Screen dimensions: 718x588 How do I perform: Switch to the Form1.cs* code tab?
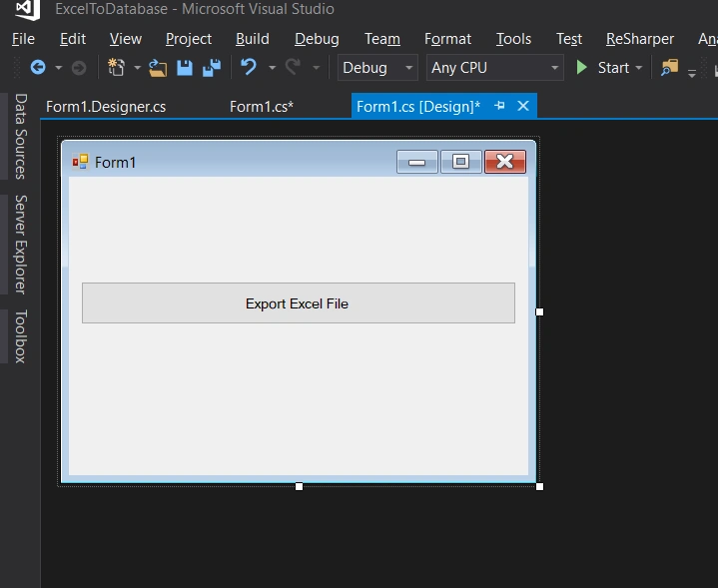pos(262,106)
